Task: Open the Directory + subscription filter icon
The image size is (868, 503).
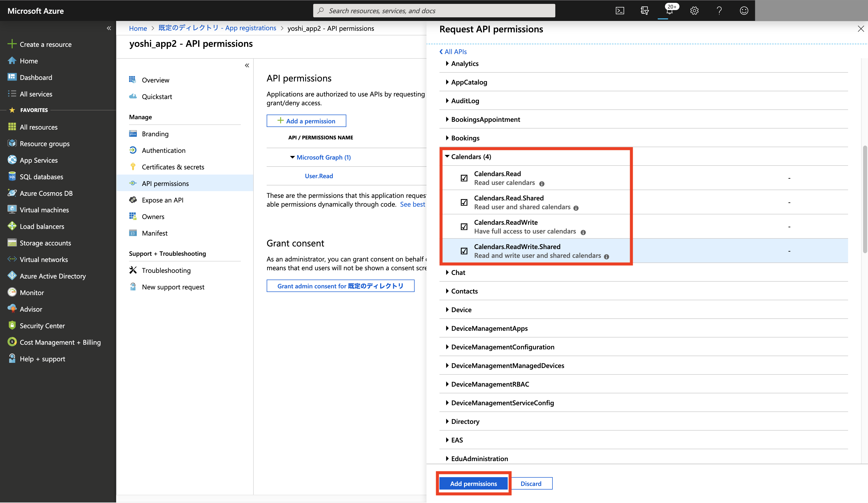Action: tap(645, 11)
